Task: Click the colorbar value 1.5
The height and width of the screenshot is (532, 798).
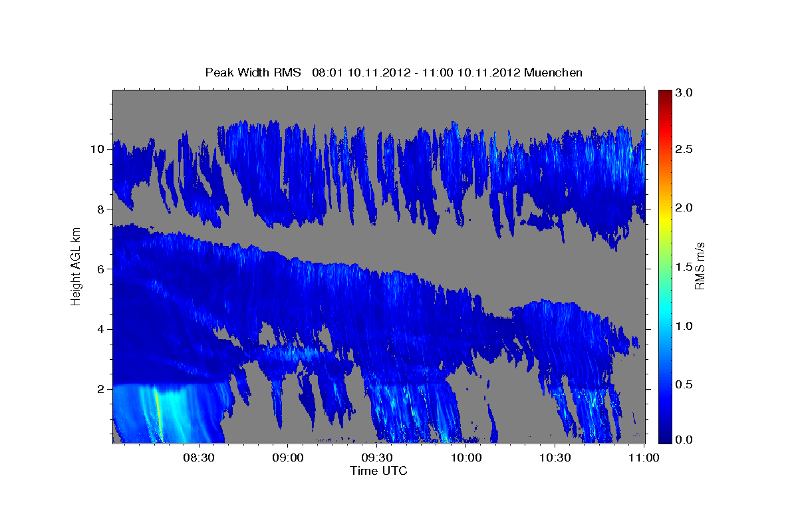Action: coord(685,267)
